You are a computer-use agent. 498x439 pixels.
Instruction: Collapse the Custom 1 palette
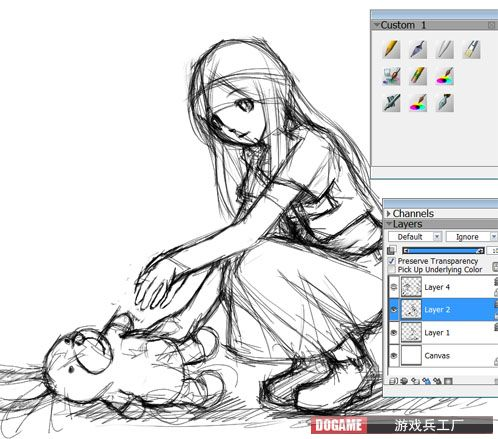pyautogui.click(x=377, y=25)
